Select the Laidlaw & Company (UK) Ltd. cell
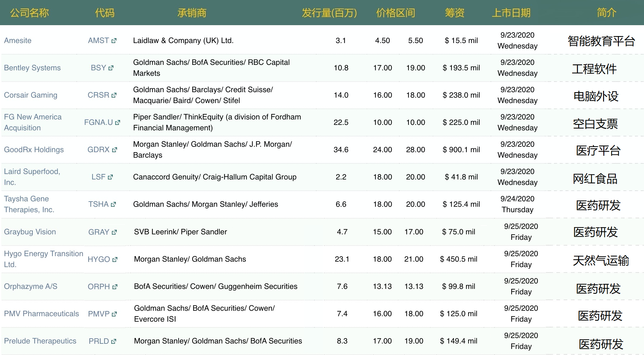Viewport: 644px width, 355px height. coord(183,40)
